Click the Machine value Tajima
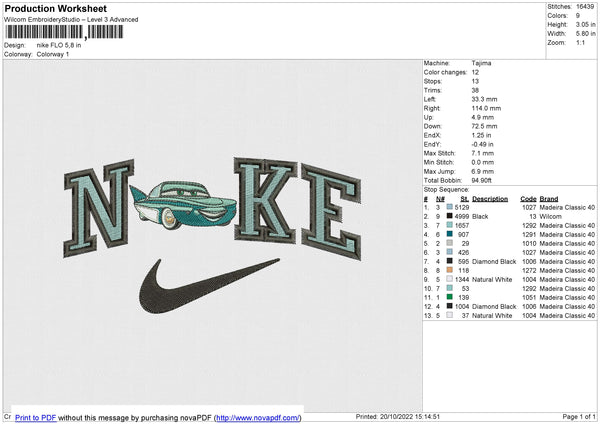 481,63
